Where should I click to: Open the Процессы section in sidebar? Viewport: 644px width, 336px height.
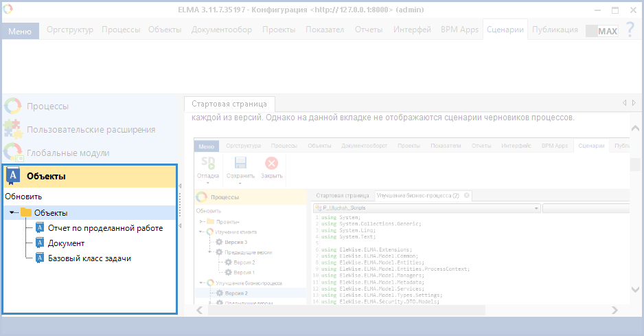(47, 107)
